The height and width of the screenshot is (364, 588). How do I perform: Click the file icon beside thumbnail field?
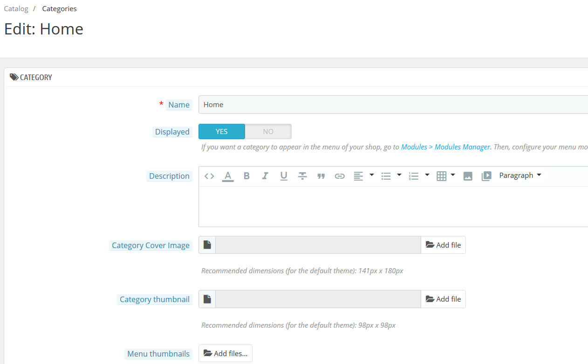coord(207,299)
